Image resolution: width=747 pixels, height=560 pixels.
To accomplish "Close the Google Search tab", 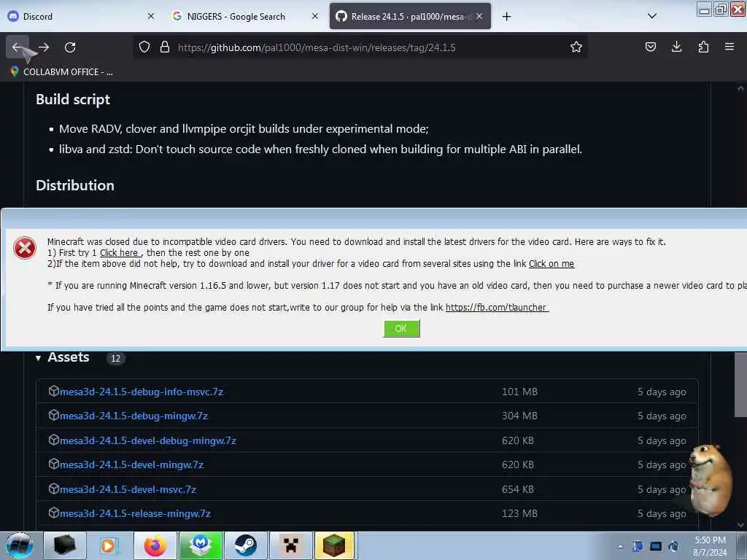I will click(x=315, y=16).
